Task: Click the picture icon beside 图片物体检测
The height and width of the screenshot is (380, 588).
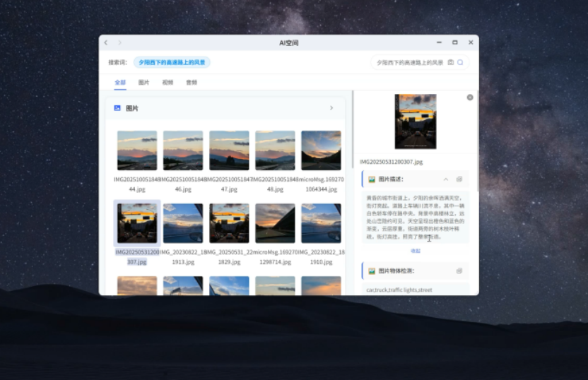Action: click(x=372, y=271)
